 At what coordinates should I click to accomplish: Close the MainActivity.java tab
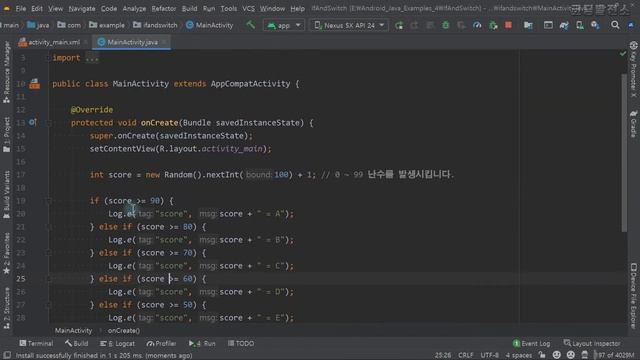coord(164,42)
